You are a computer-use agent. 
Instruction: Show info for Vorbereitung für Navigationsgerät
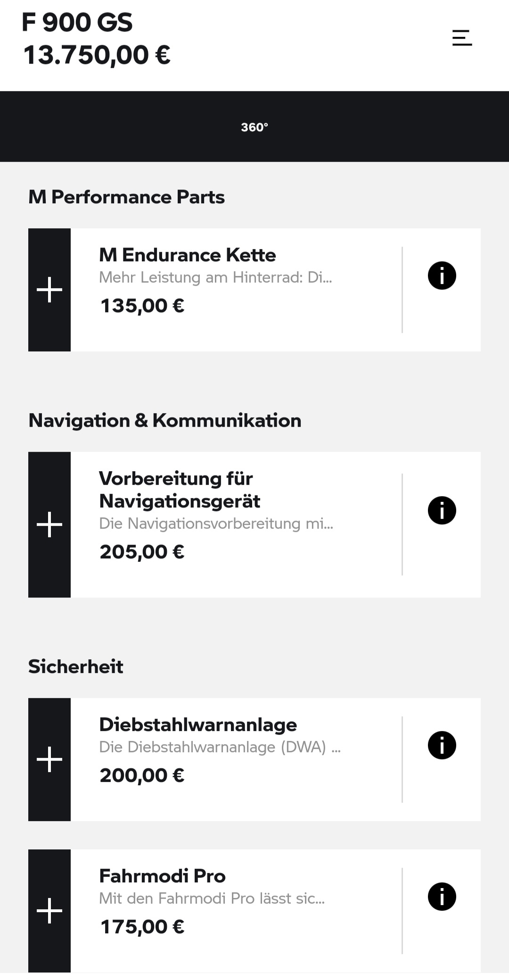(x=442, y=510)
